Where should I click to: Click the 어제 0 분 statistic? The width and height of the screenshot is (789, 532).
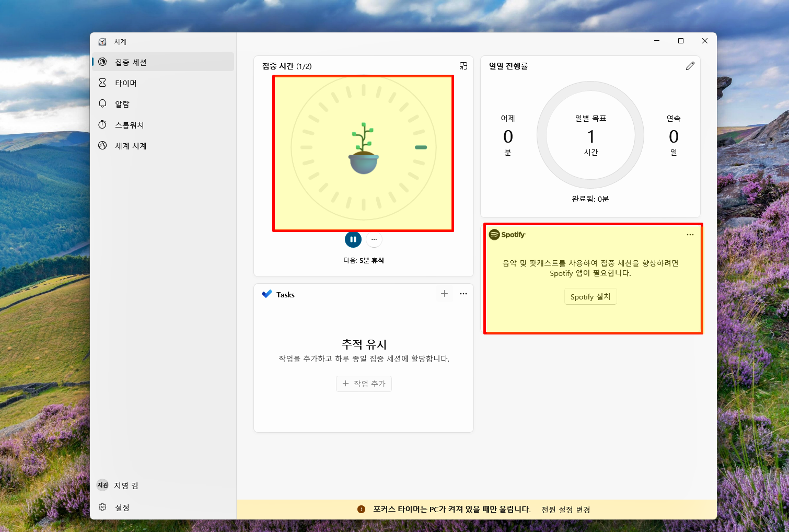508,135
